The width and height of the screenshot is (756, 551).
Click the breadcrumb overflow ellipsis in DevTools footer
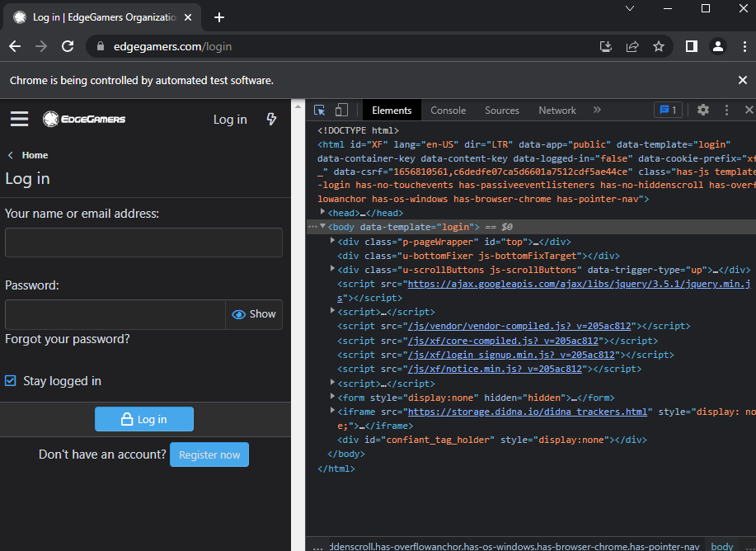click(x=317, y=547)
